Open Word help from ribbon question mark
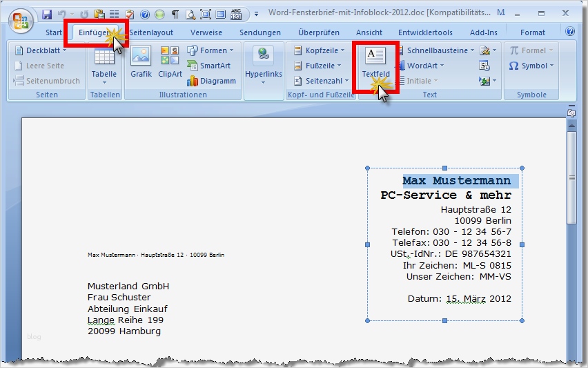This screenshot has width=588, height=368. pyautogui.click(x=570, y=31)
